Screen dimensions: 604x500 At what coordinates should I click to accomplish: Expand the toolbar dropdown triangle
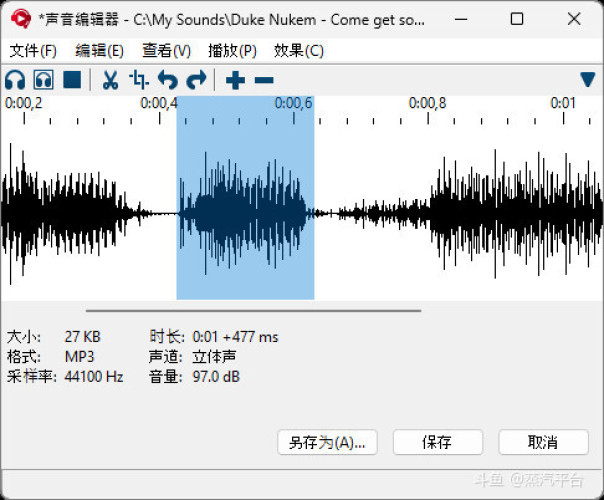(587, 79)
